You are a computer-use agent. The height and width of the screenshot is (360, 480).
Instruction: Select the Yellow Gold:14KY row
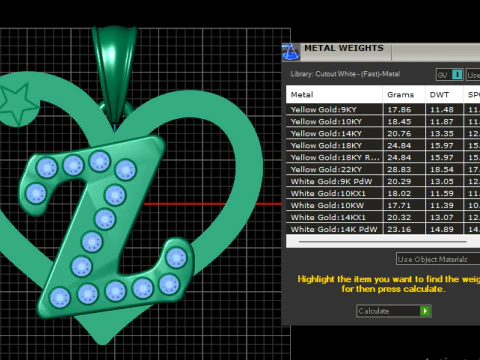[x=383, y=133]
